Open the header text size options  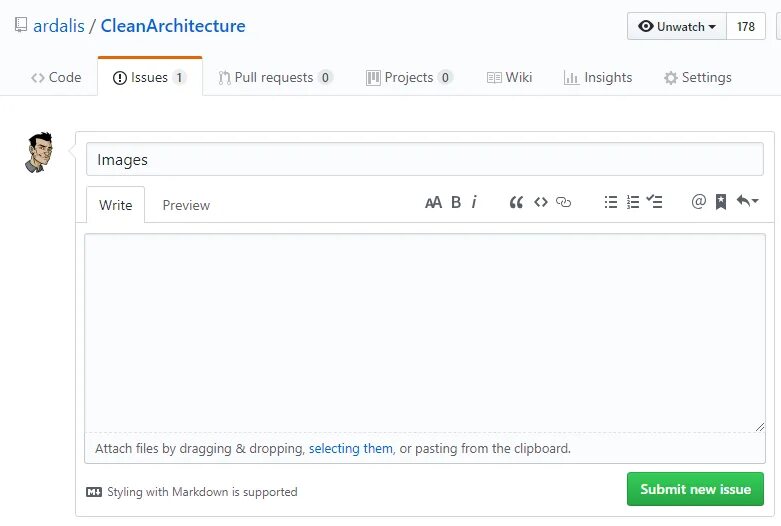pyautogui.click(x=433, y=202)
